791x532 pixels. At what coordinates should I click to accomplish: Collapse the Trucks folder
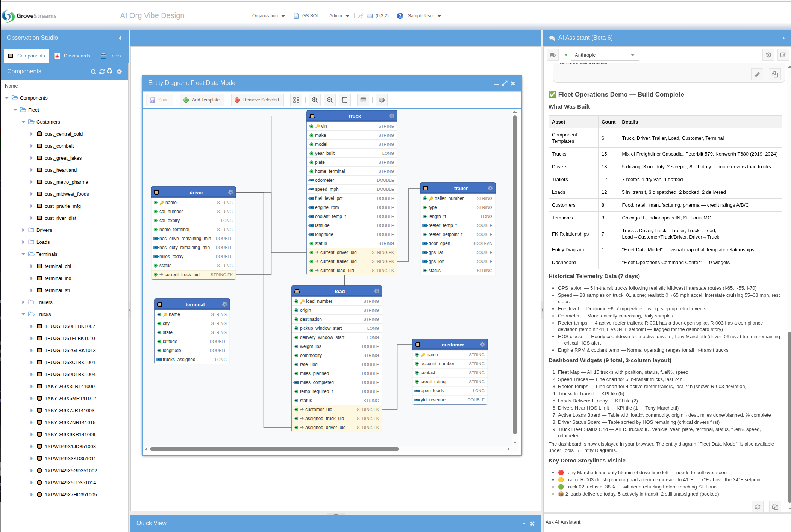23,314
